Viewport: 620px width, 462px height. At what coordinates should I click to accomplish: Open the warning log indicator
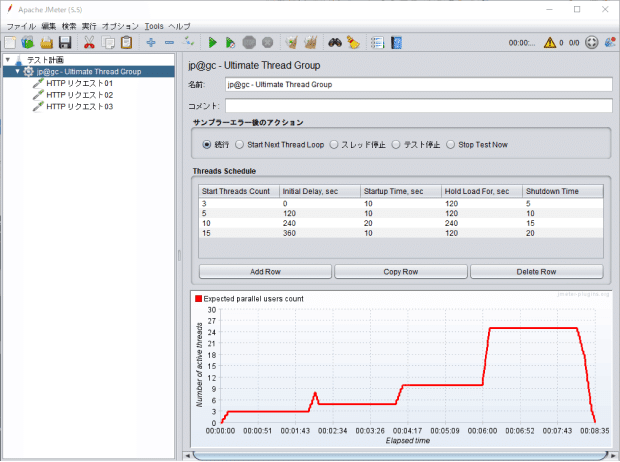click(550, 42)
